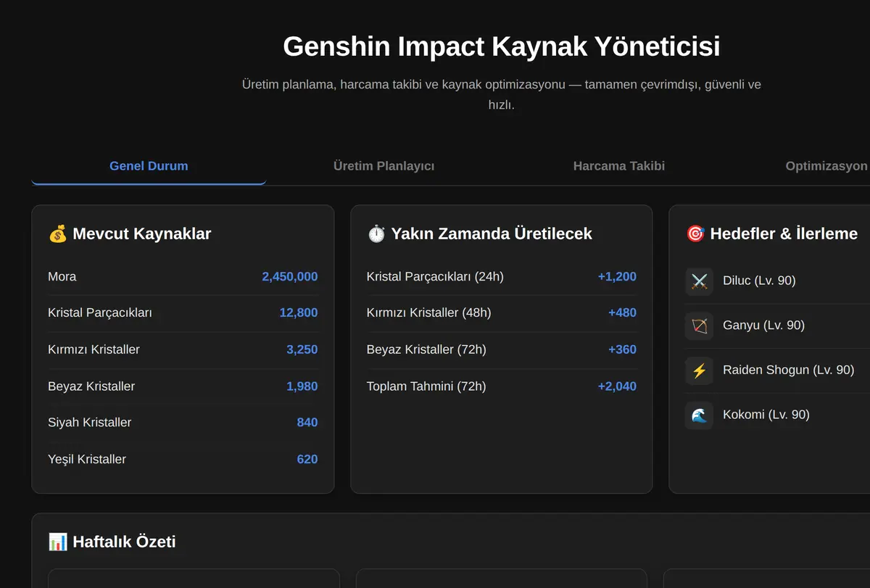The width and height of the screenshot is (870, 588).
Task: Click the Siyah Kristaller label
Action: (90, 422)
